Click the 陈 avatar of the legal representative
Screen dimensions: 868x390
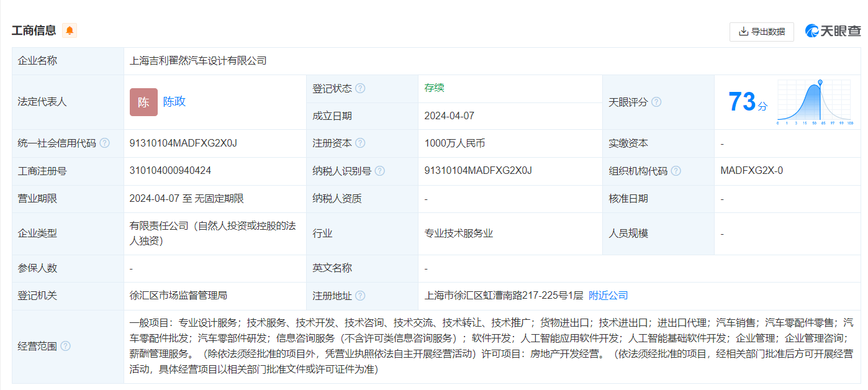[143, 102]
